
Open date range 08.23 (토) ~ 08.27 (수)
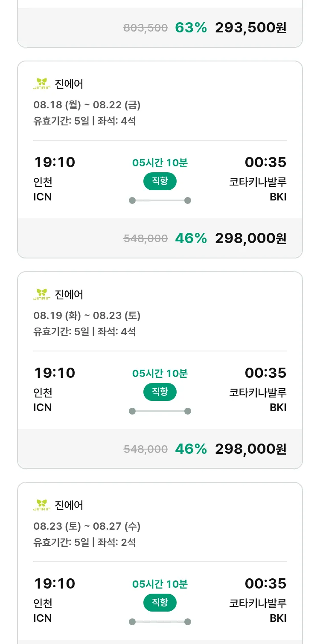(87, 526)
